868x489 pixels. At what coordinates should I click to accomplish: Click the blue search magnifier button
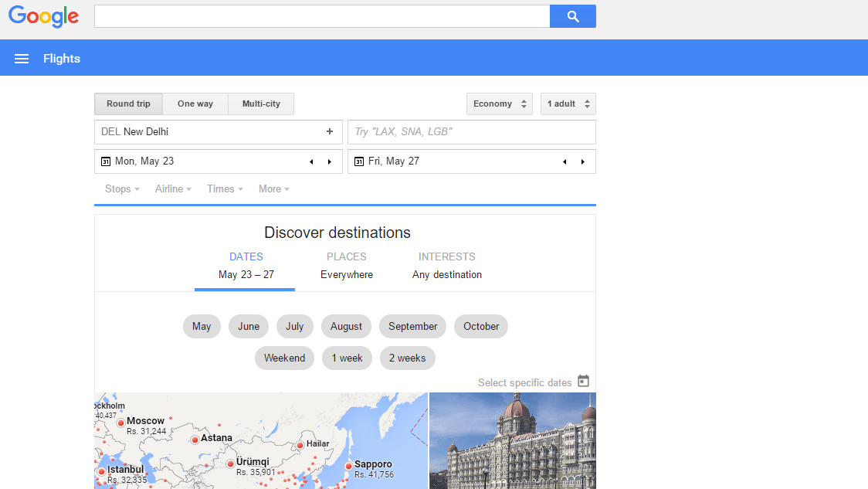(x=573, y=17)
